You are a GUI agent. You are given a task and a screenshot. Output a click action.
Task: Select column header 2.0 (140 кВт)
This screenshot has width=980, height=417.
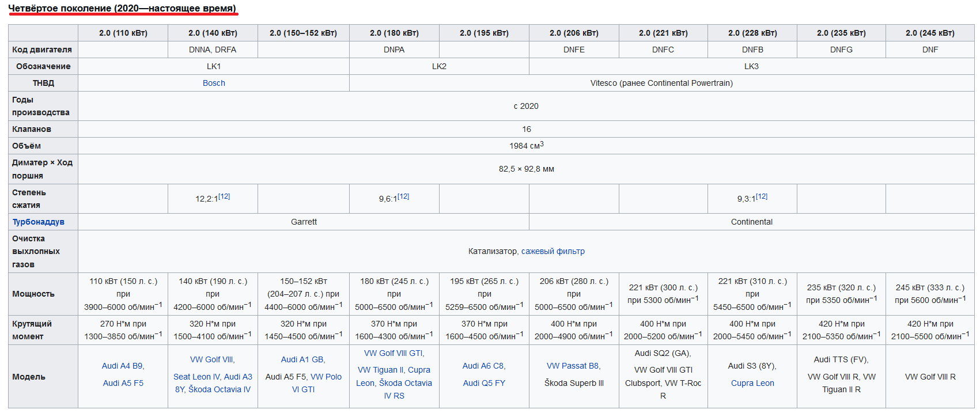coord(213,33)
